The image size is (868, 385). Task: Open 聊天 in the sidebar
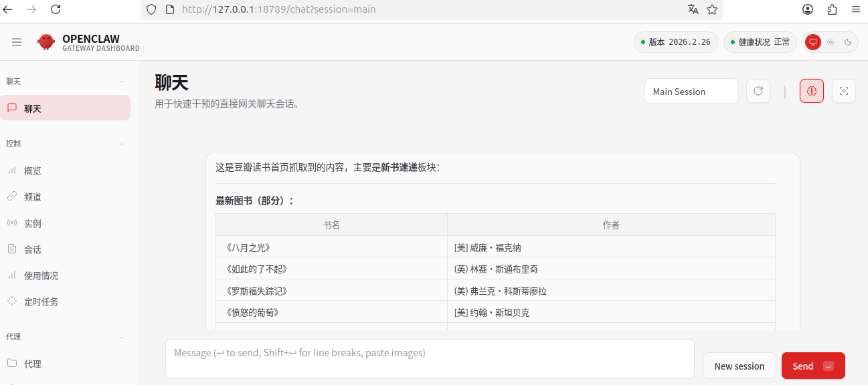point(65,108)
